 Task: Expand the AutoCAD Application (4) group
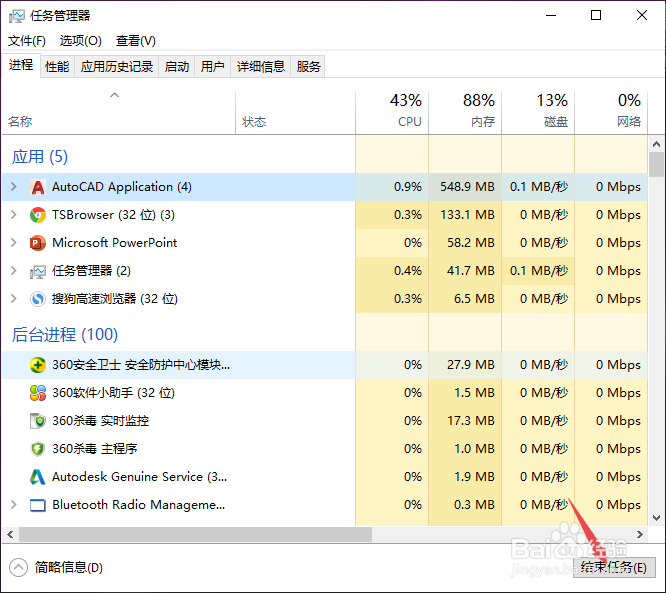(x=14, y=186)
